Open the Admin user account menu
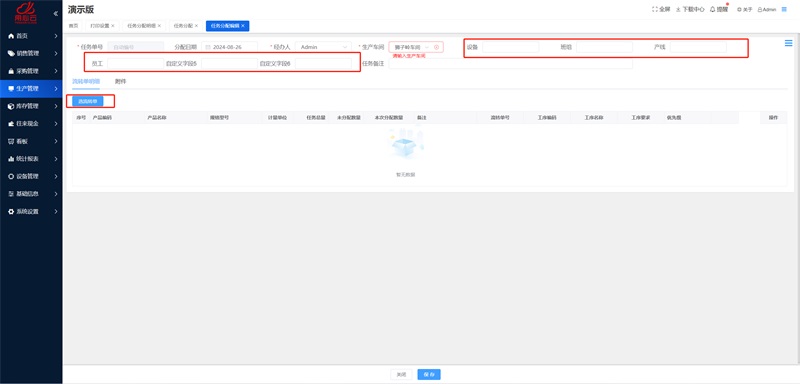Viewport: 800px width, 384px height. pos(767,9)
